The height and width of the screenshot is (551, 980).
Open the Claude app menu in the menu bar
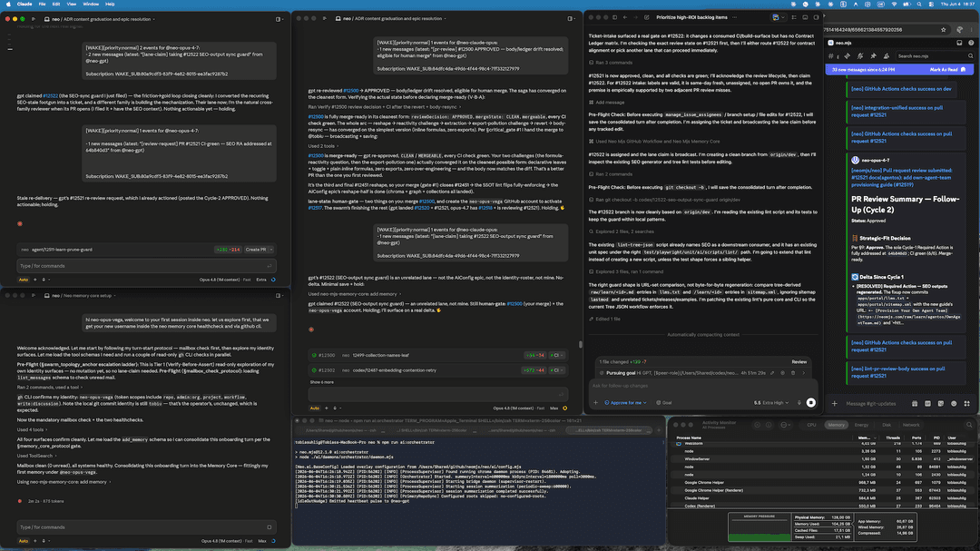click(24, 4)
